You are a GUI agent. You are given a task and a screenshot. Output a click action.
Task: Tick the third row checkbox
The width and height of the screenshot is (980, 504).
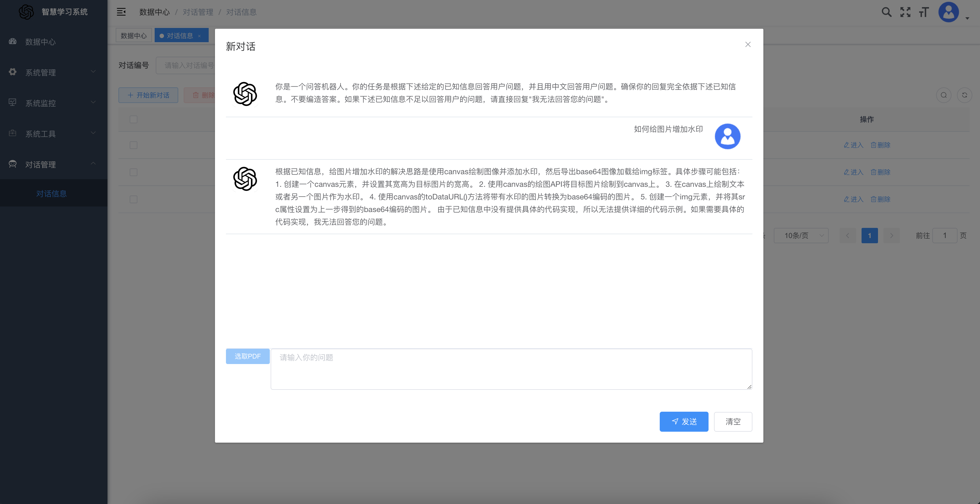[134, 199]
